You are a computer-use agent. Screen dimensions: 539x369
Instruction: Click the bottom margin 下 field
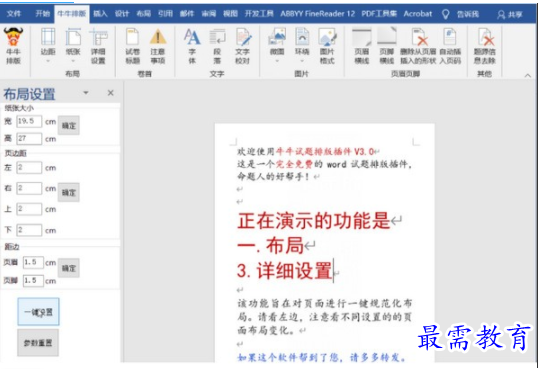(x=29, y=230)
